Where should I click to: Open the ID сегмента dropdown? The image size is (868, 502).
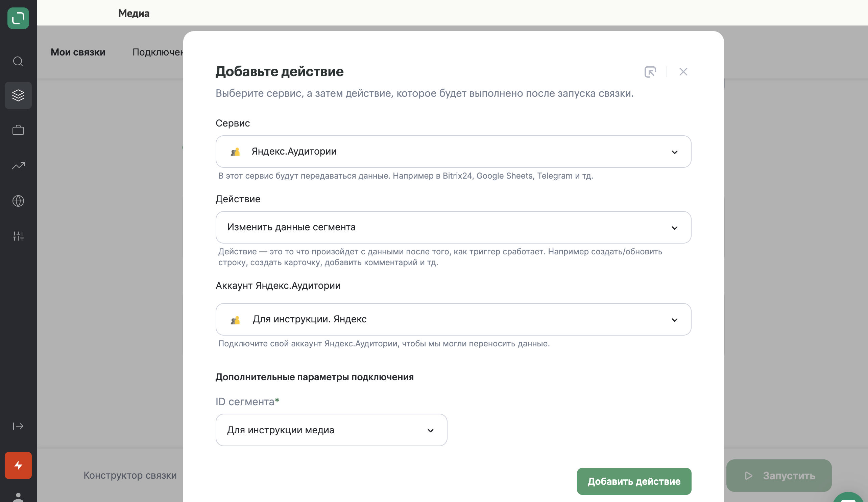pos(331,430)
